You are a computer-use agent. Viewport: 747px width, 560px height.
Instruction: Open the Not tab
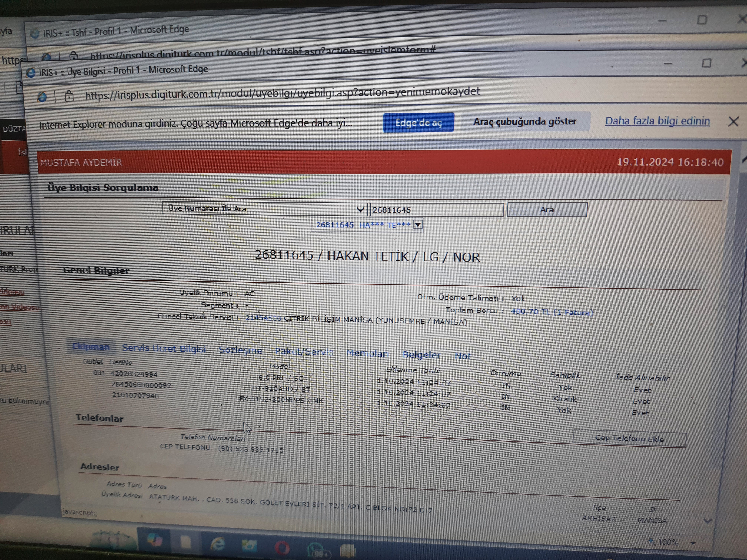pos(463,356)
